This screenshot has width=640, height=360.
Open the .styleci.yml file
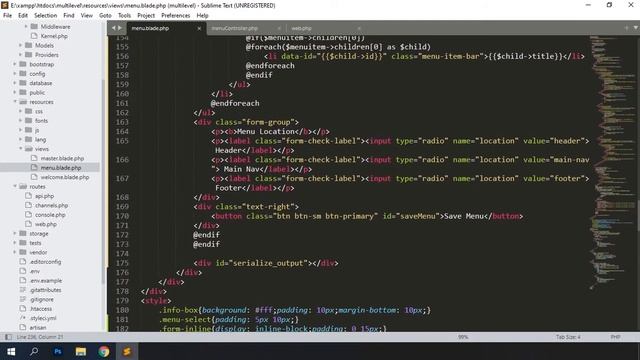(43, 318)
